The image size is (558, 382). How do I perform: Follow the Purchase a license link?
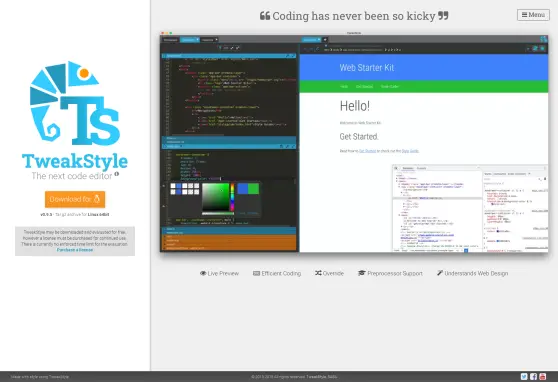coord(75,250)
